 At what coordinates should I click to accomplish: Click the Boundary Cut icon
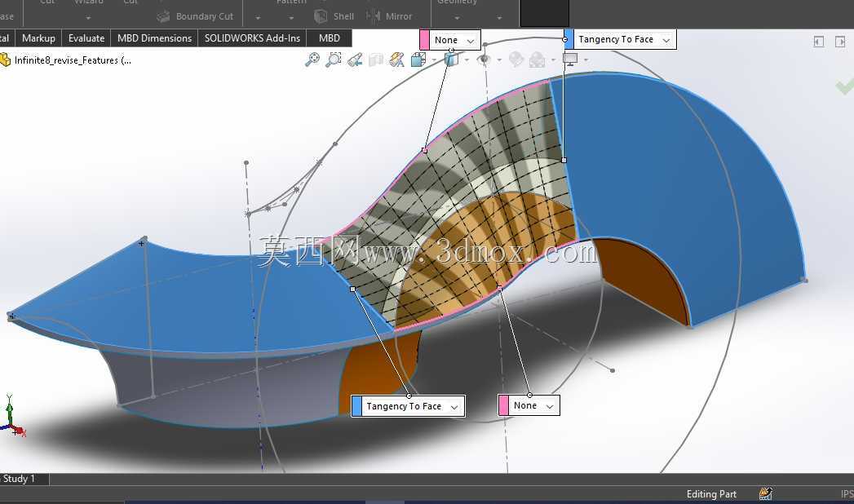[x=163, y=17]
